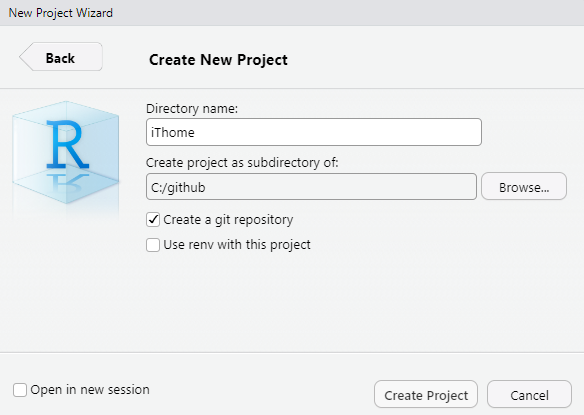Toggle git via Create a git repository text
The width and height of the screenshot is (584, 415).
click(x=228, y=220)
